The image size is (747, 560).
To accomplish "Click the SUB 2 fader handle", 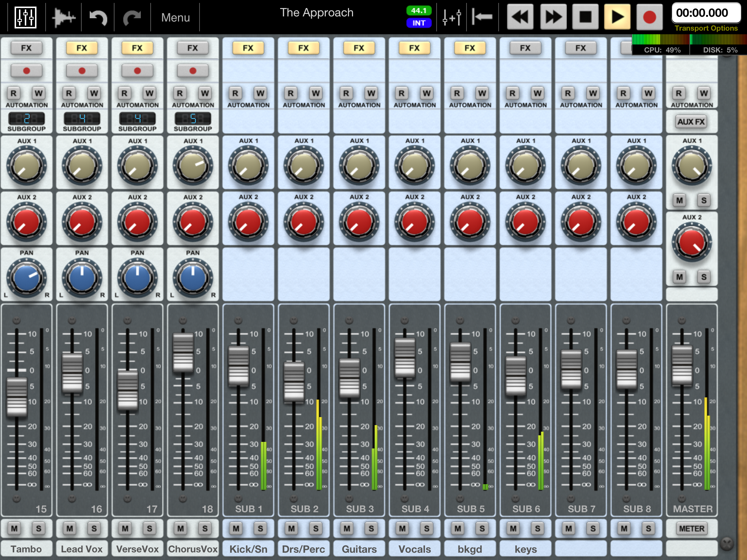I will pyautogui.click(x=294, y=382).
